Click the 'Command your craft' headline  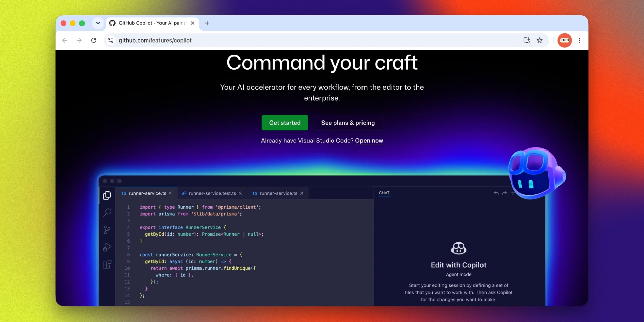click(322, 63)
